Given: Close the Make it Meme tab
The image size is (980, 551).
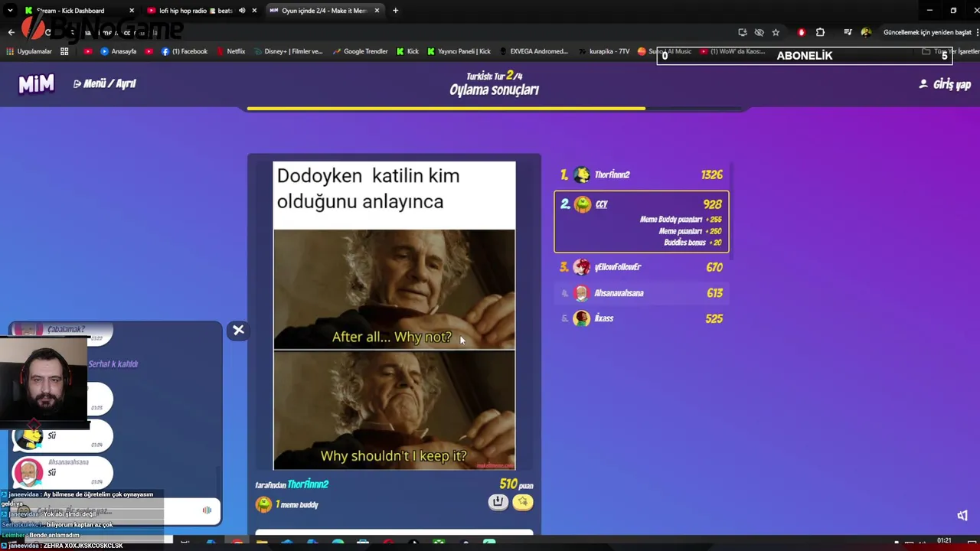Looking at the screenshot, I should pos(377,11).
